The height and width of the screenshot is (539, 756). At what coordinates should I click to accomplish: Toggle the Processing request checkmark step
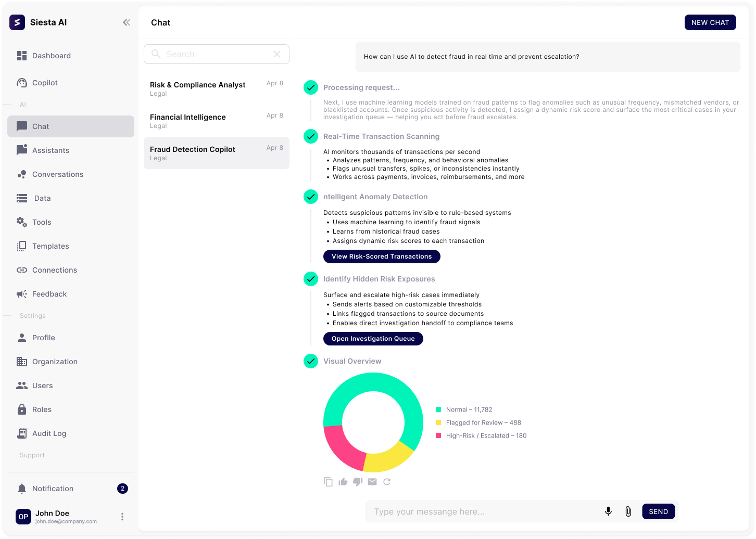click(x=311, y=87)
